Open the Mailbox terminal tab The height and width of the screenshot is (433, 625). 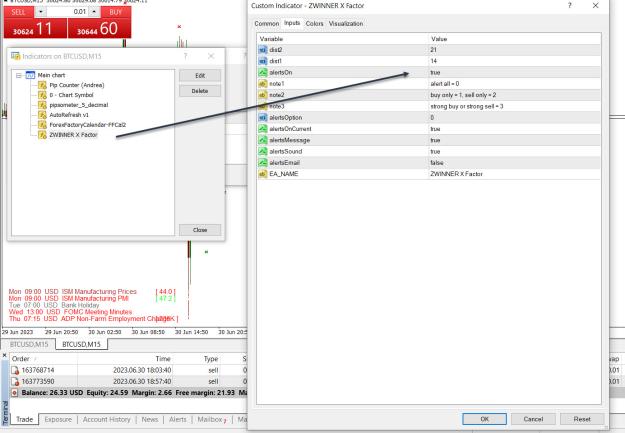coord(211,419)
